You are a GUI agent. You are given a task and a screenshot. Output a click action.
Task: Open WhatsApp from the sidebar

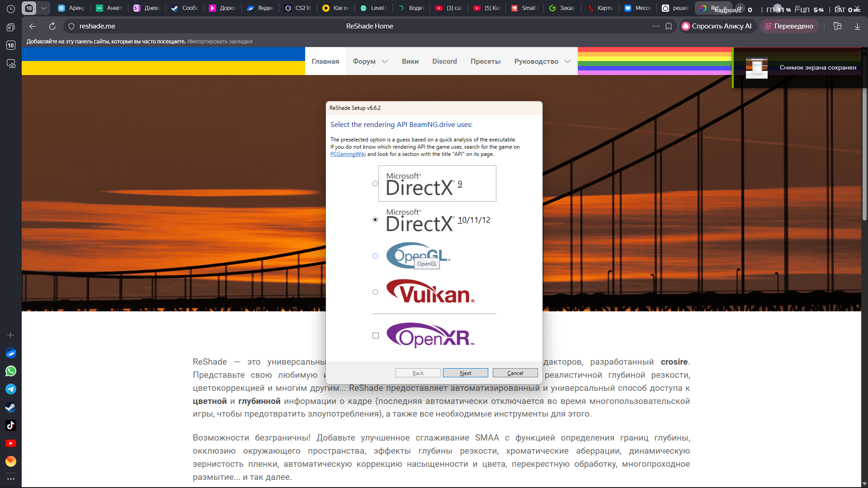[11, 371]
